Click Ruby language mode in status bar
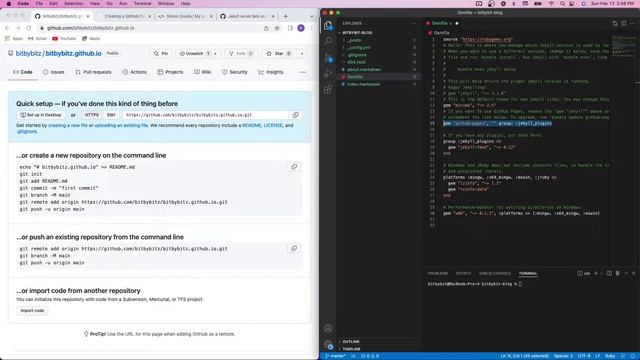 click(610, 356)
